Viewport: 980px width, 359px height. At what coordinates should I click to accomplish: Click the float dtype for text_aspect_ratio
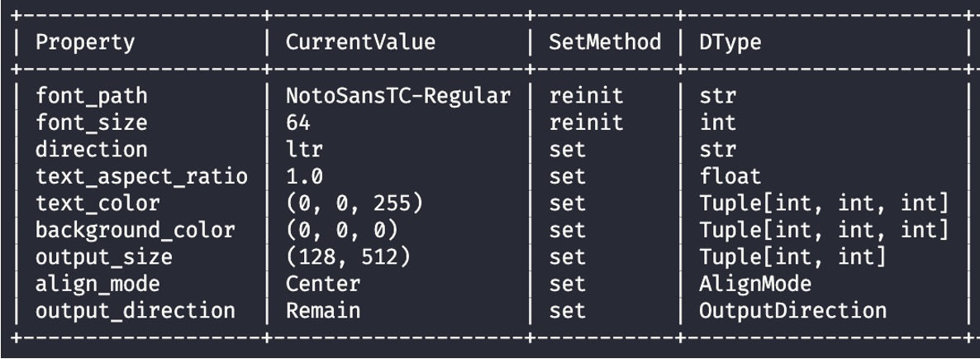pyautogui.click(x=730, y=176)
